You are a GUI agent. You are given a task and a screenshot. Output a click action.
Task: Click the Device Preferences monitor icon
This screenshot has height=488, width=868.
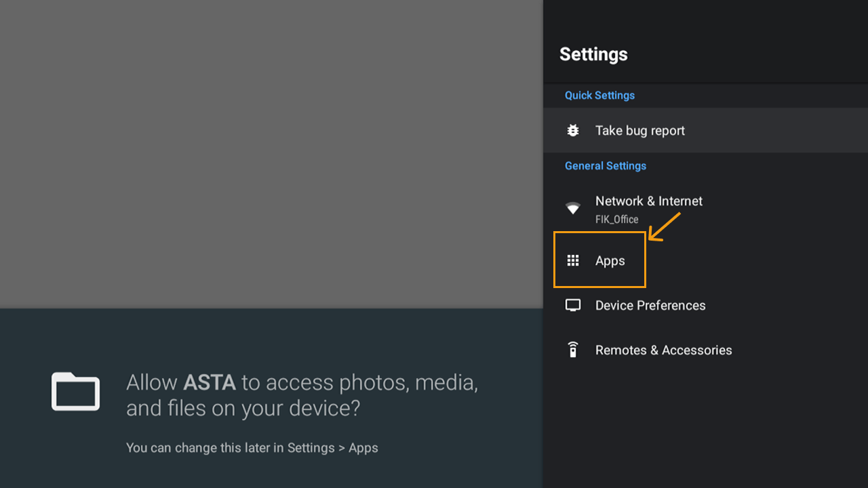coord(573,306)
